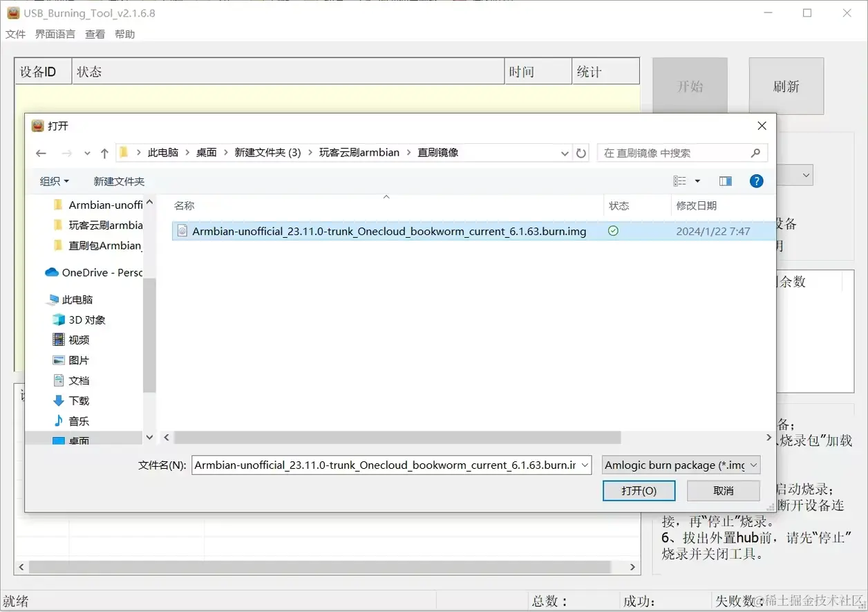Click the 打开(O) button
Viewport: 868px width, 612px height.
coord(639,490)
